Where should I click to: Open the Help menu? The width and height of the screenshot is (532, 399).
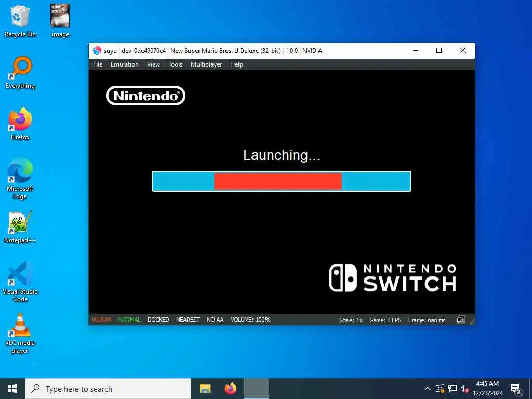click(236, 64)
